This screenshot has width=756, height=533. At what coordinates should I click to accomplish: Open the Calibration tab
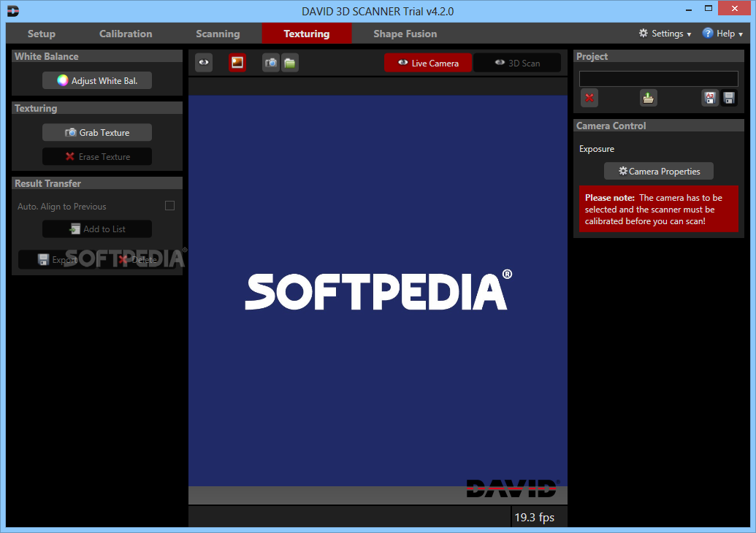(x=126, y=34)
